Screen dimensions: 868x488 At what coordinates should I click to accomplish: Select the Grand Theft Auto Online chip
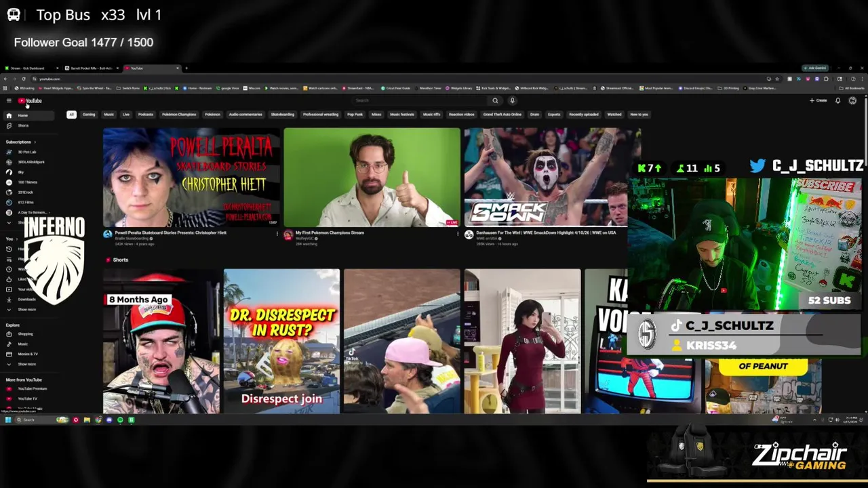point(502,115)
